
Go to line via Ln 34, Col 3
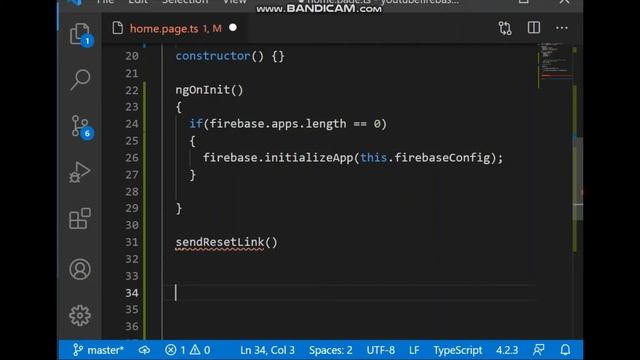click(x=267, y=350)
